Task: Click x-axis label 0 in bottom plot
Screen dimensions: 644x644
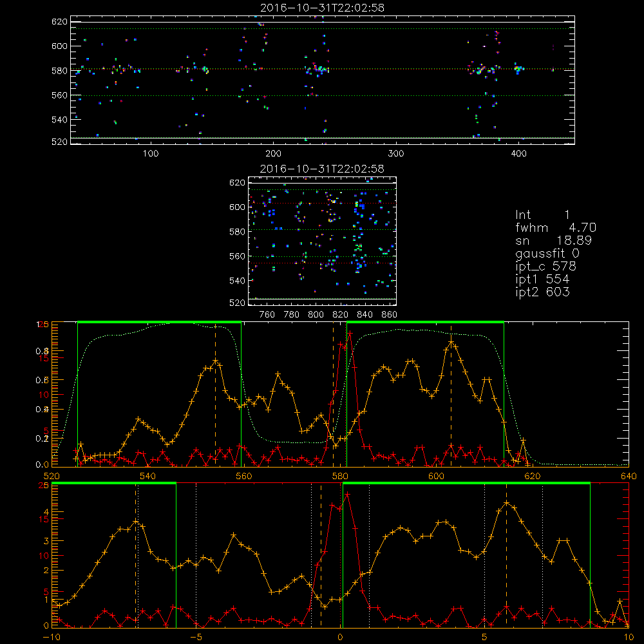Action: click(x=341, y=637)
